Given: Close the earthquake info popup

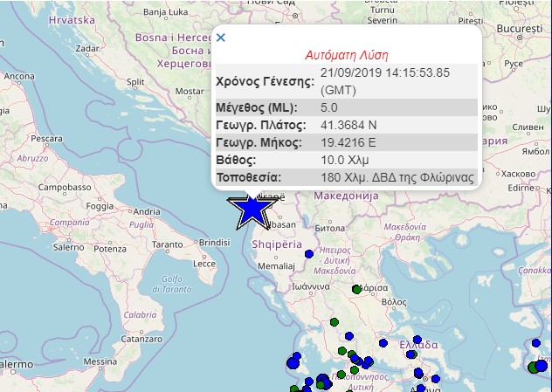Looking at the screenshot, I should [221, 38].
